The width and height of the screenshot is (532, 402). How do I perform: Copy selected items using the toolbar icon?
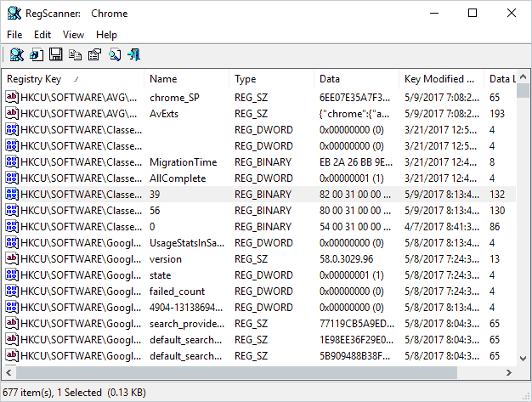coord(75,54)
